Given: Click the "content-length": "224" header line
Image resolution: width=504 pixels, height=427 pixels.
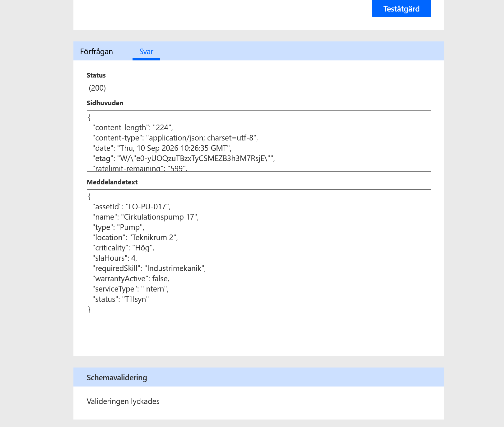Looking at the screenshot, I should pyautogui.click(x=133, y=128).
